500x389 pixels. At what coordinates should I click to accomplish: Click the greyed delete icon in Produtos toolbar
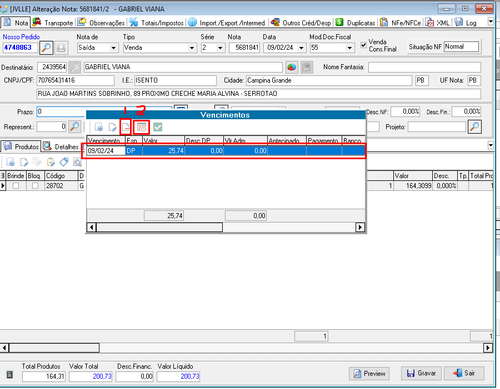coord(37,162)
